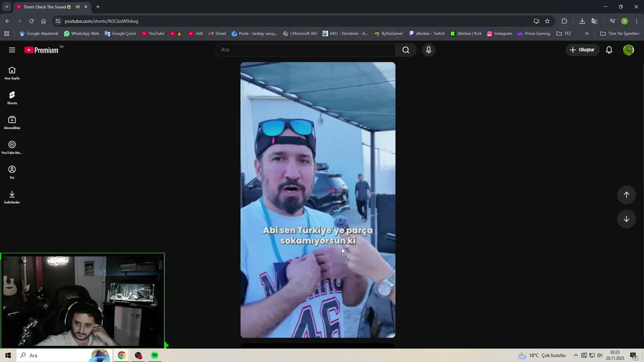Open browser downloads panel
Screen dimensions: 644x362
pyautogui.click(x=582, y=21)
